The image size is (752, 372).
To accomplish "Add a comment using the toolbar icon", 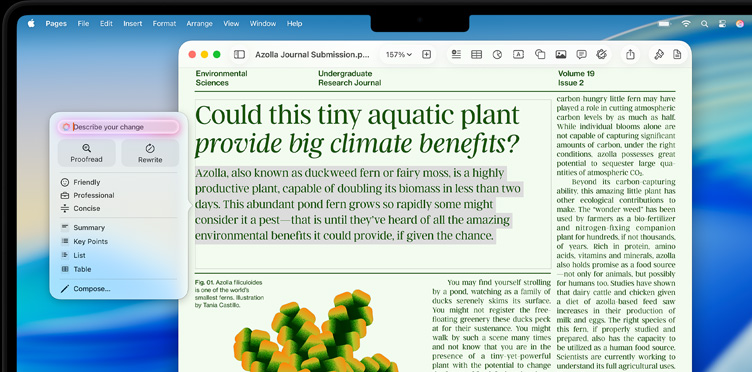I will 581,55.
